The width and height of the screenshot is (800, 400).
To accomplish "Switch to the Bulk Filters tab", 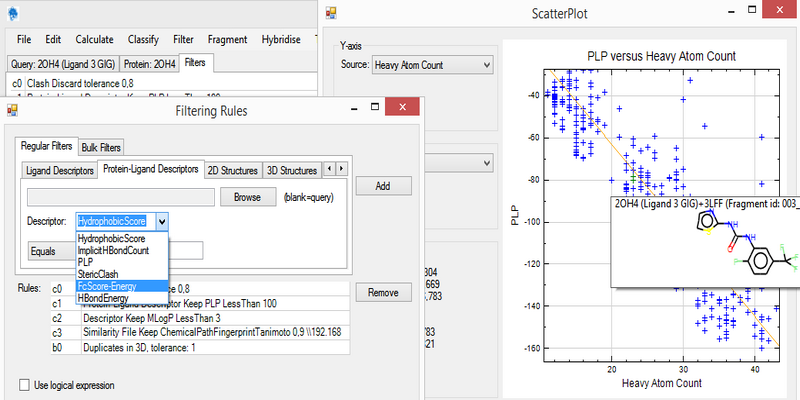I will pyautogui.click(x=101, y=148).
